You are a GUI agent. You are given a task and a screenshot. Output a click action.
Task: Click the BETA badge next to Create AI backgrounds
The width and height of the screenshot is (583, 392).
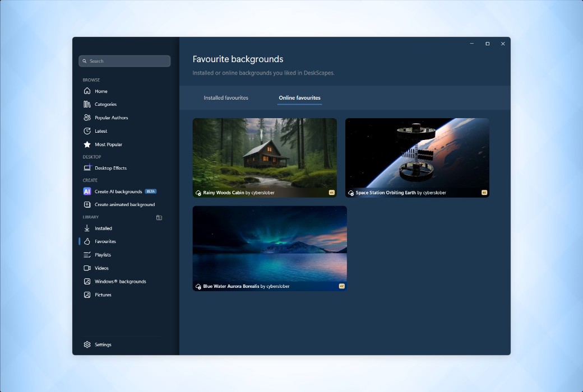coord(151,192)
